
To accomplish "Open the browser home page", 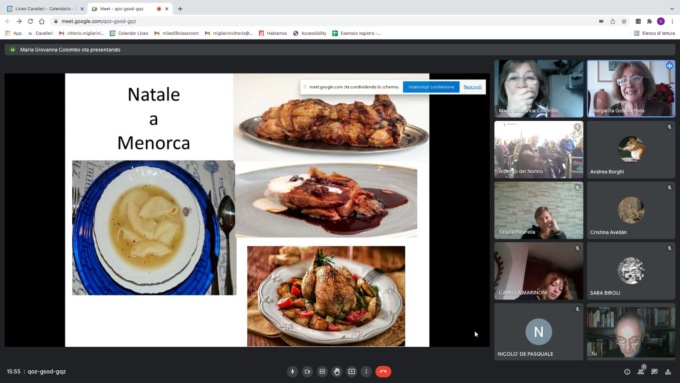I will coord(42,21).
